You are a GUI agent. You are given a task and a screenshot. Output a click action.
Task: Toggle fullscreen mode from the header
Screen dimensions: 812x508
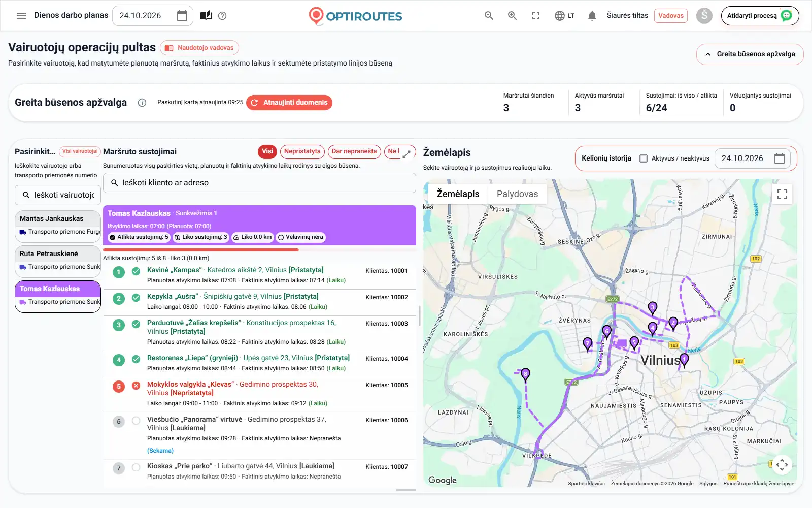(x=536, y=16)
